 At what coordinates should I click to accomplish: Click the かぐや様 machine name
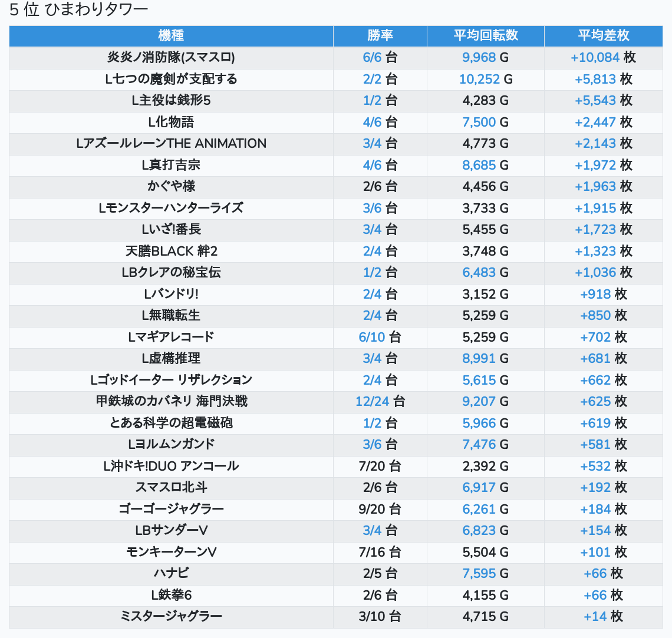pos(171,186)
